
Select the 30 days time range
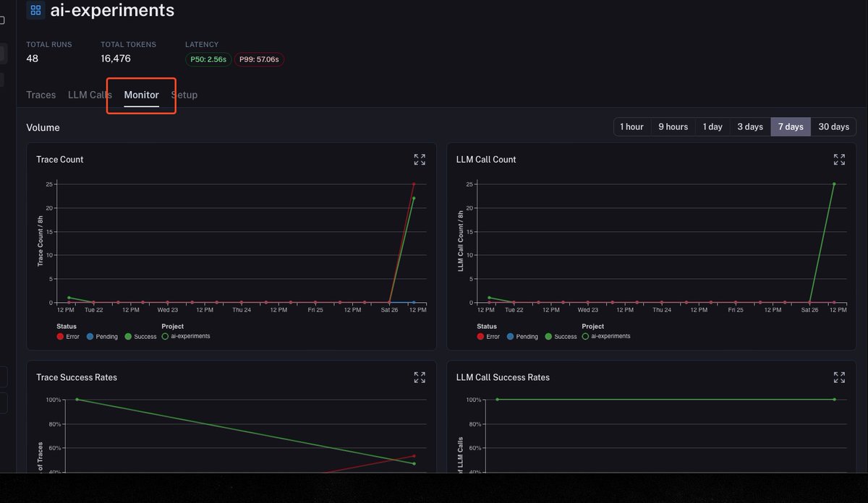click(833, 126)
